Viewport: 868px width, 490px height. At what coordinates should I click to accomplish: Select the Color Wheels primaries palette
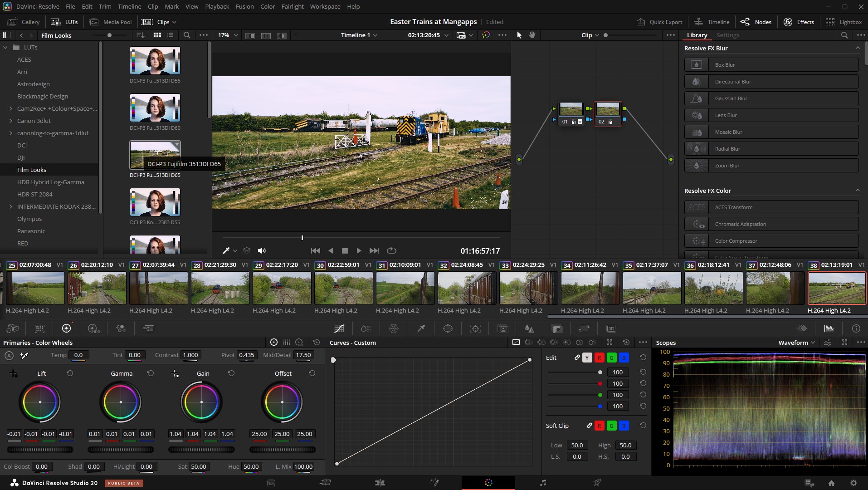click(x=67, y=328)
